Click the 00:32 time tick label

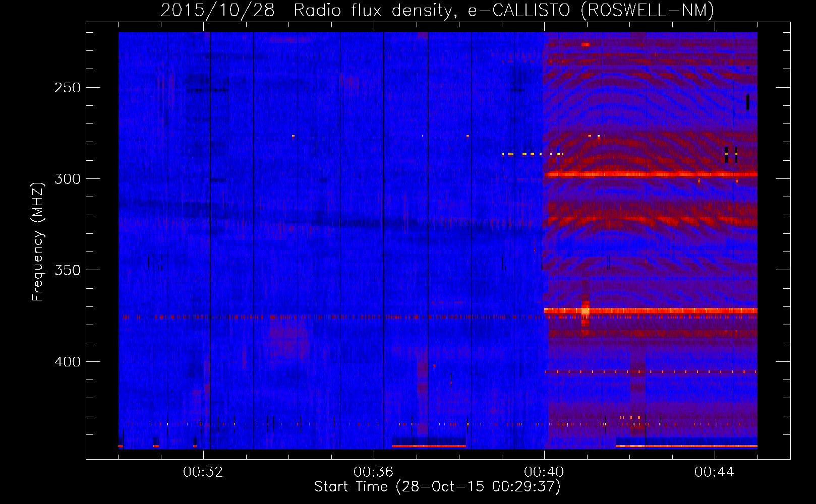[x=203, y=472]
